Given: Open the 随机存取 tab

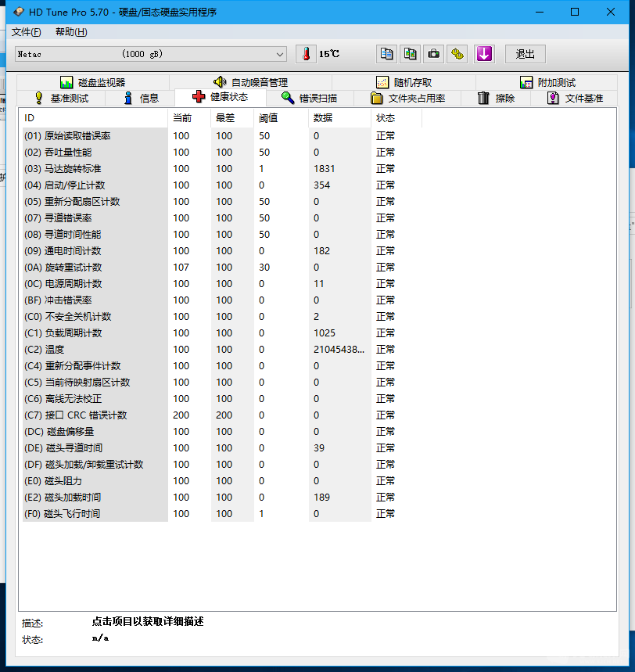Looking at the screenshot, I should click(404, 82).
